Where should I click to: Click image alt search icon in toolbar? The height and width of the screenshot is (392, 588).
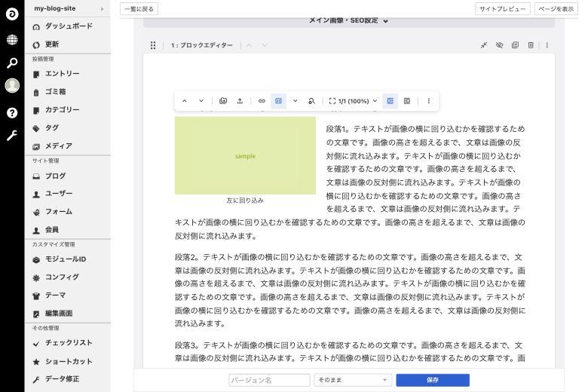[311, 101]
